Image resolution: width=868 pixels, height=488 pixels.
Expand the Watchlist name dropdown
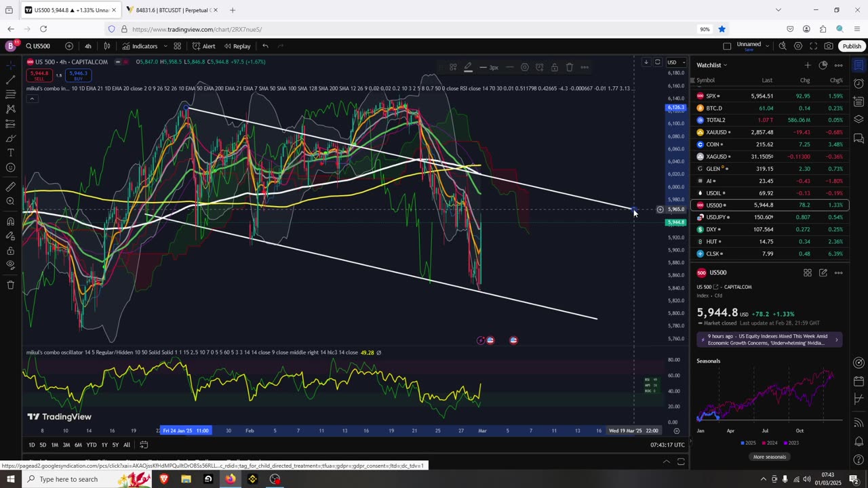(712, 65)
